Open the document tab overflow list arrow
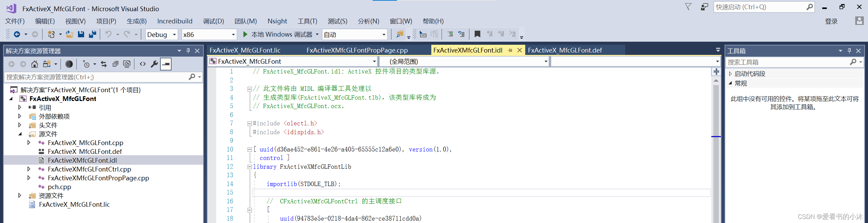 pyautogui.click(x=718, y=50)
